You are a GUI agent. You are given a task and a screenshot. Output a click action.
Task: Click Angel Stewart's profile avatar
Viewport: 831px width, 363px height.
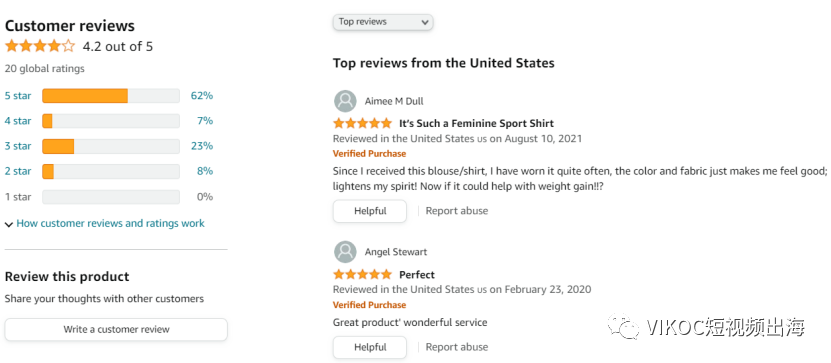345,252
